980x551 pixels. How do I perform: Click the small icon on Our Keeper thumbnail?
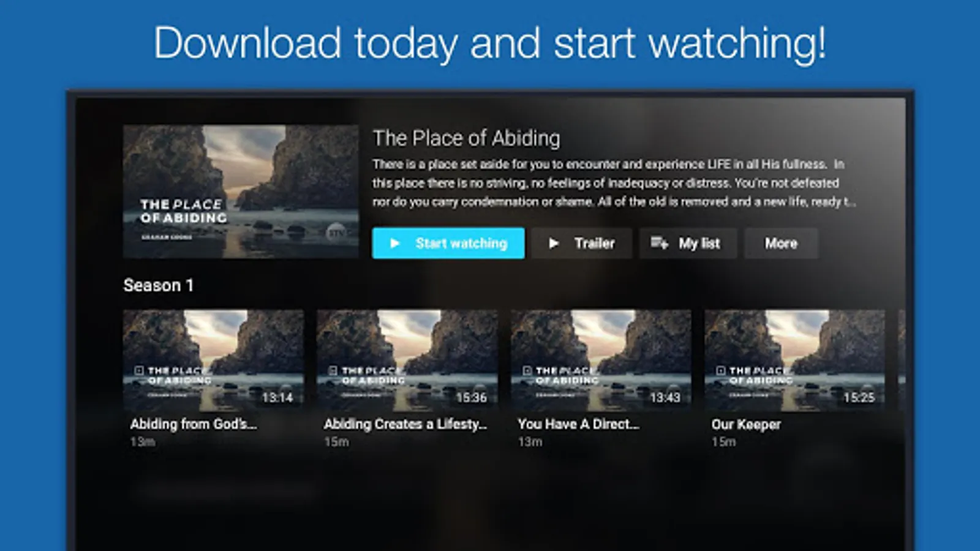721,370
